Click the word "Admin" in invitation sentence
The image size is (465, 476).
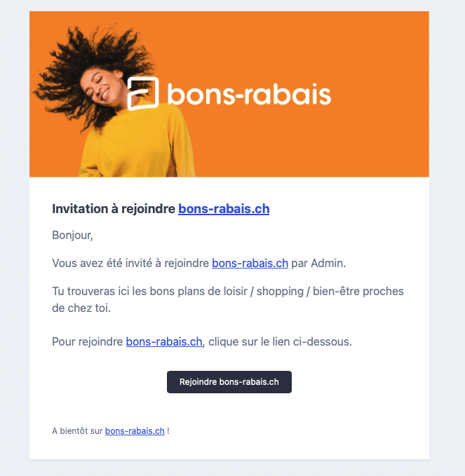(x=328, y=264)
